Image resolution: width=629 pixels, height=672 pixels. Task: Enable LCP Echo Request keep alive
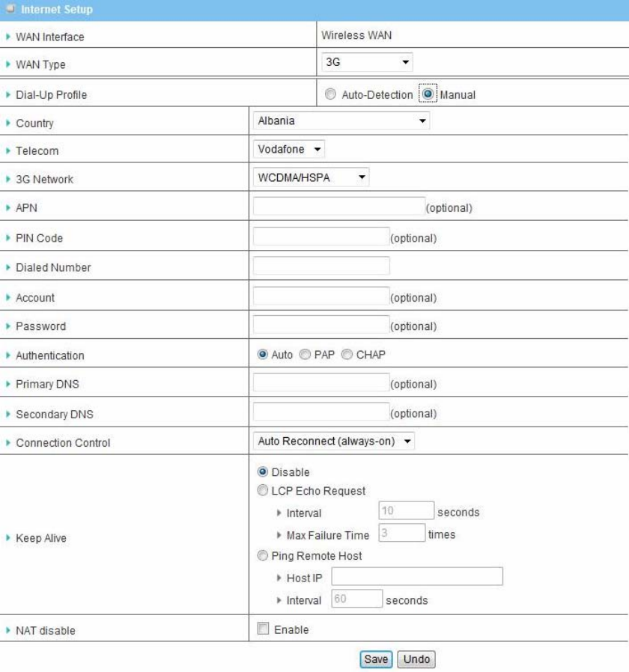click(x=262, y=491)
